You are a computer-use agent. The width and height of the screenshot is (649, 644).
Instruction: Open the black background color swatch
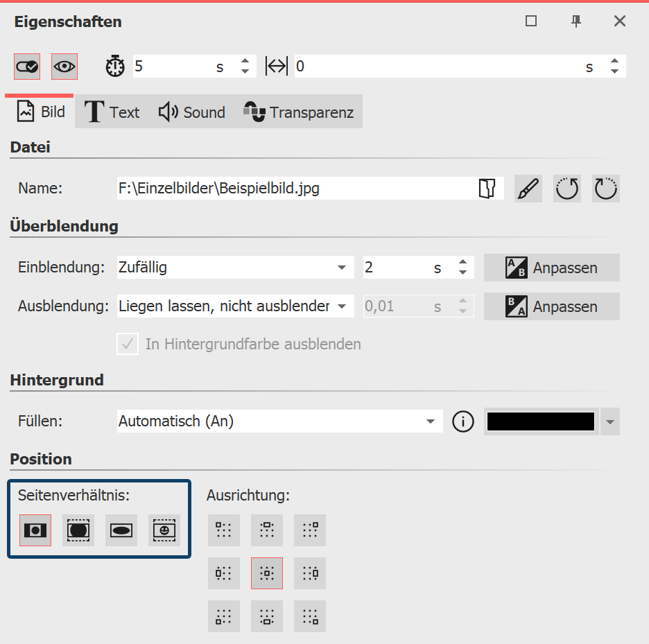click(x=540, y=421)
